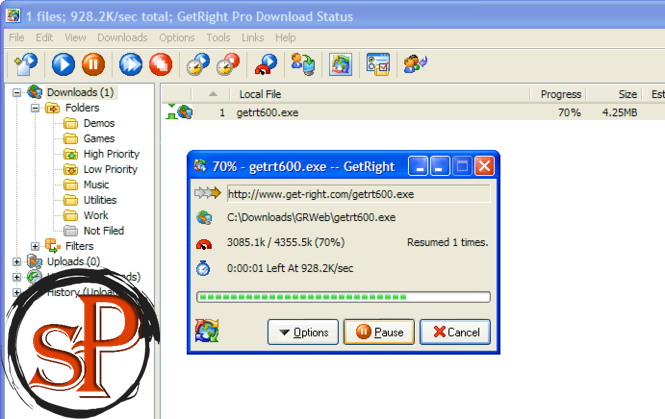
Task: Click the URL field showing get-right.com address
Action: (x=357, y=194)
